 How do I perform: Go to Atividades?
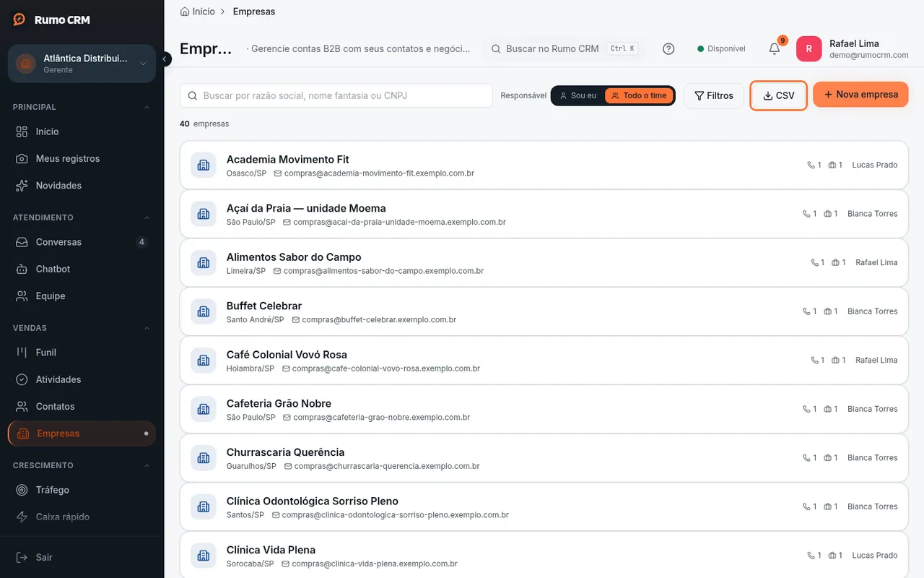coord(82,379)
